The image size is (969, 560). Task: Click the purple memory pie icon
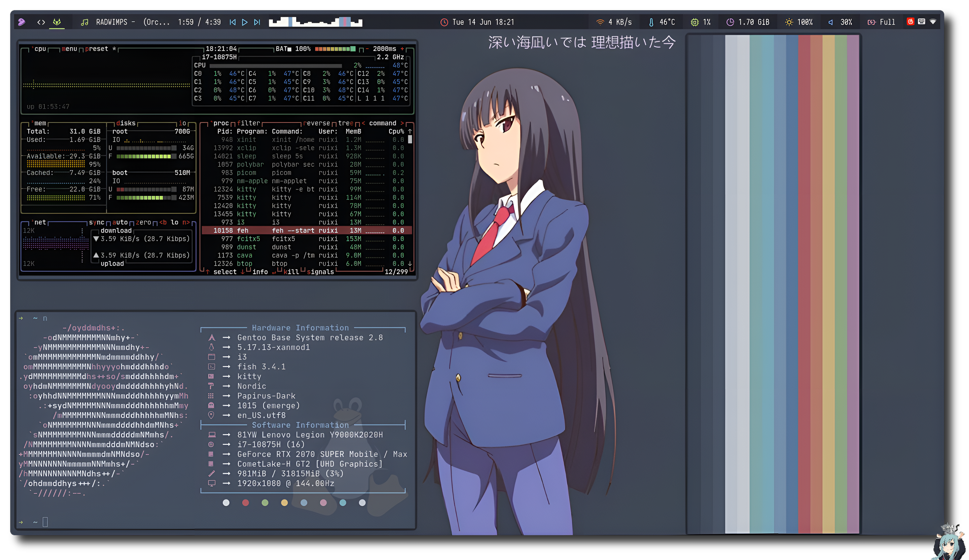pyautogui.click(x=730, y=22)
